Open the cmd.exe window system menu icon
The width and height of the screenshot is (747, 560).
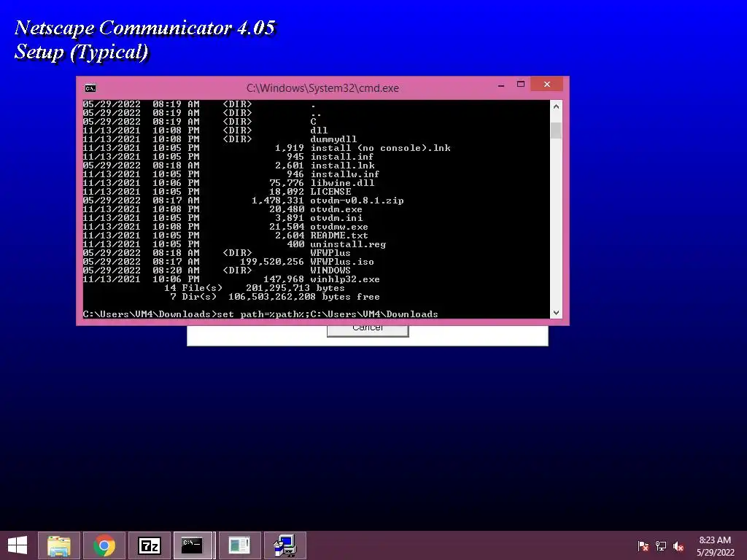coord(90,88)
